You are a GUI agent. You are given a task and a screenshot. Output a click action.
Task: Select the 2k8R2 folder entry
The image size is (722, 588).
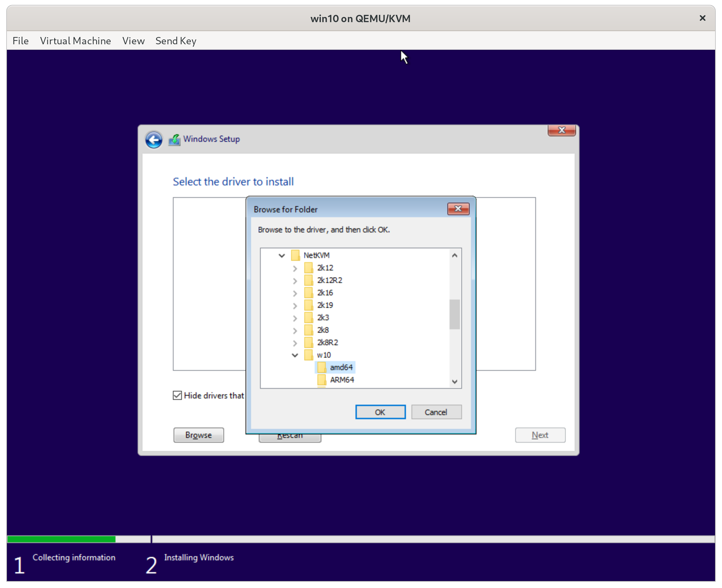[x=327, y=342]
